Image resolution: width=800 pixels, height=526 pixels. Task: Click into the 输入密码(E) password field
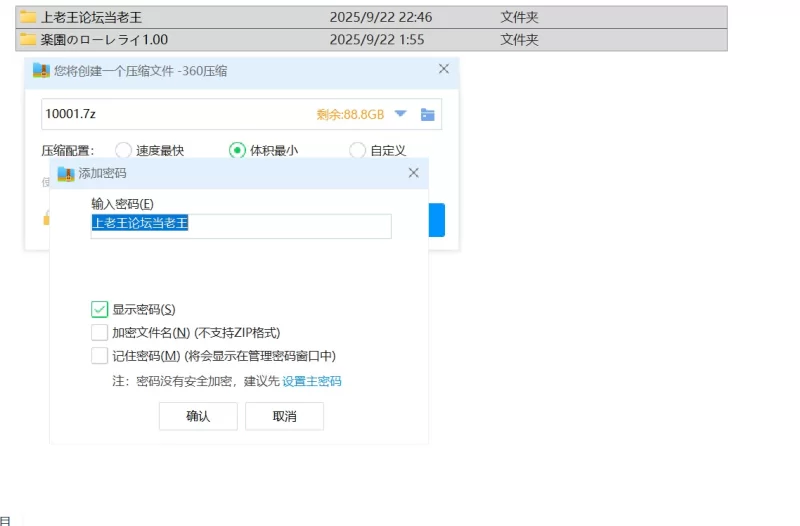tap(241, 226)
